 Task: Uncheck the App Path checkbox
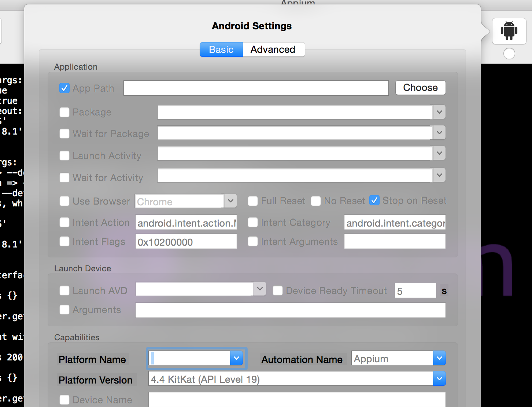(x=64, y=88)
